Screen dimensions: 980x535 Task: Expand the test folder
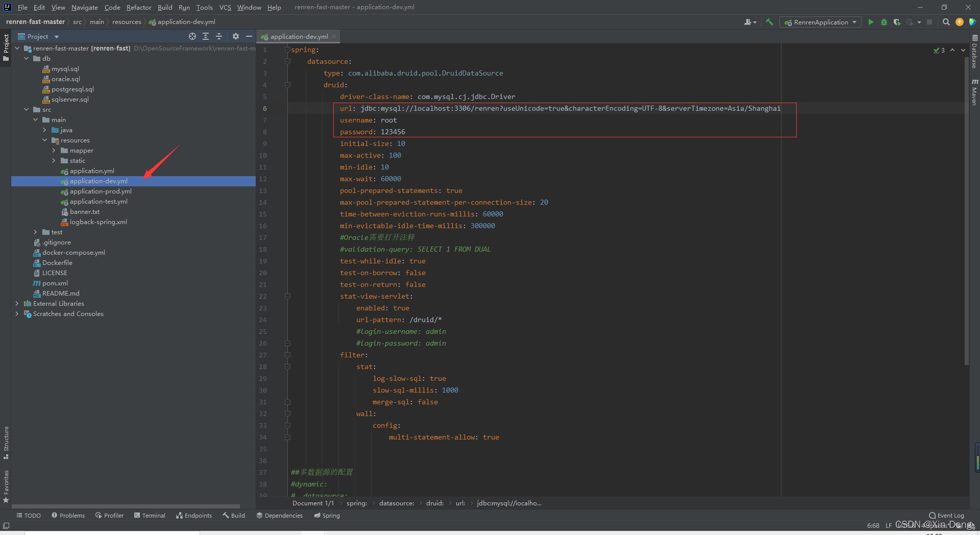(36, 232)
